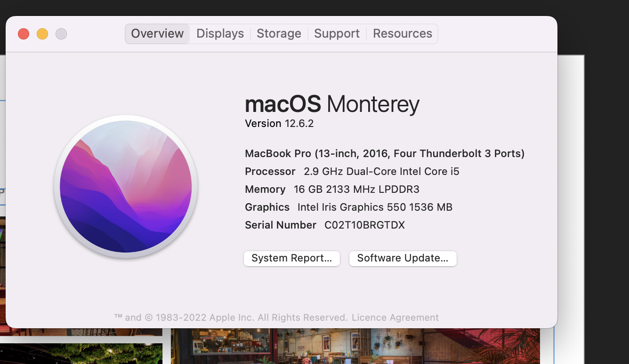
Task: Open the Storage tab
Action: tap(279, 34)
